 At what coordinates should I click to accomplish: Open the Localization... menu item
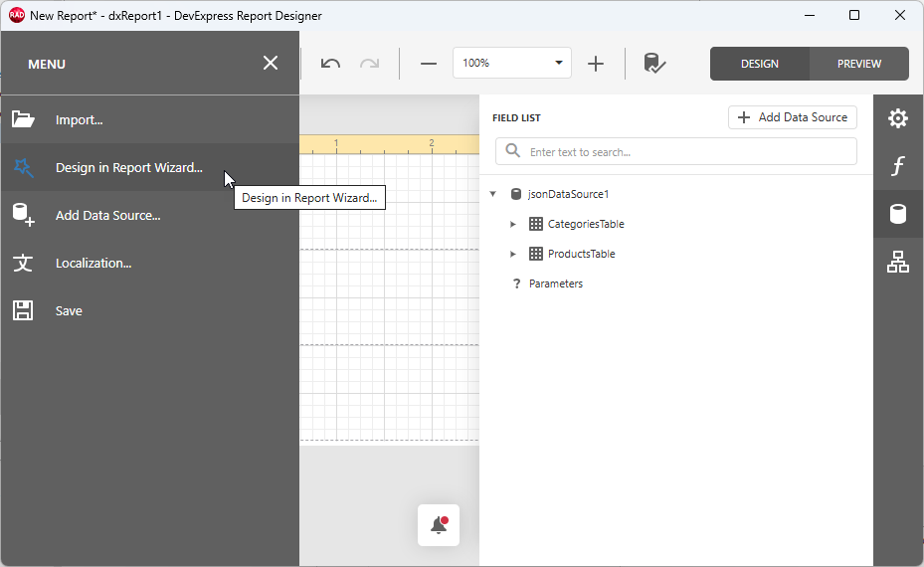point(149,263)
